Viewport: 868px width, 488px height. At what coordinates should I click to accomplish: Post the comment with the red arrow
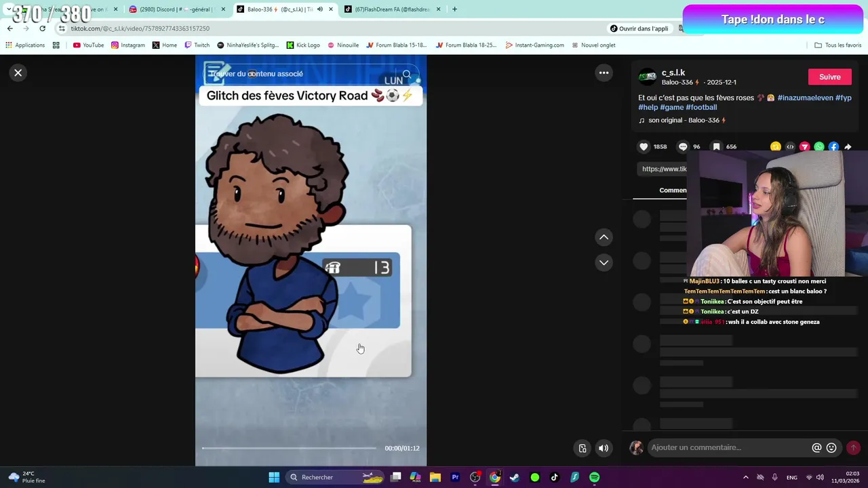point(853,447)
